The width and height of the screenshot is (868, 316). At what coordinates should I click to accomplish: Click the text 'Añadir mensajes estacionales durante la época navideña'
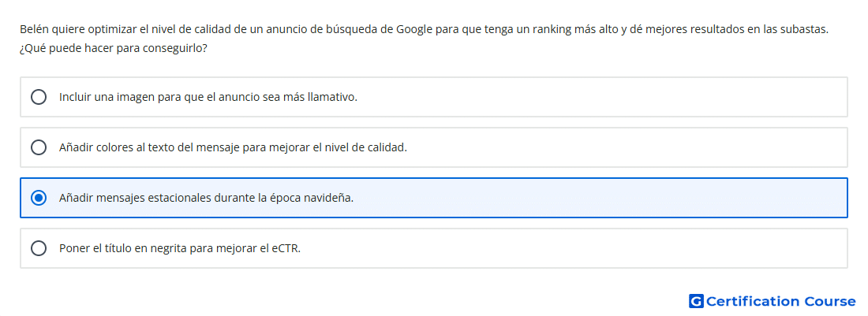(x=206, y=198)
